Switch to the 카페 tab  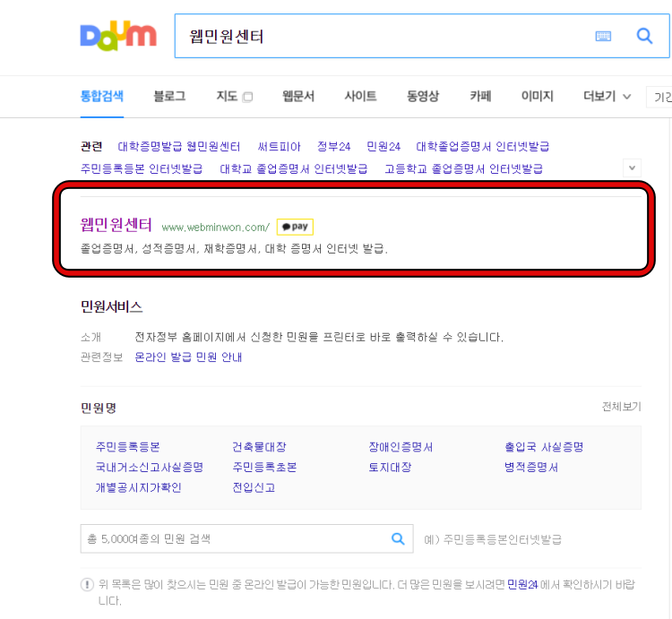(x=480, y=96)
